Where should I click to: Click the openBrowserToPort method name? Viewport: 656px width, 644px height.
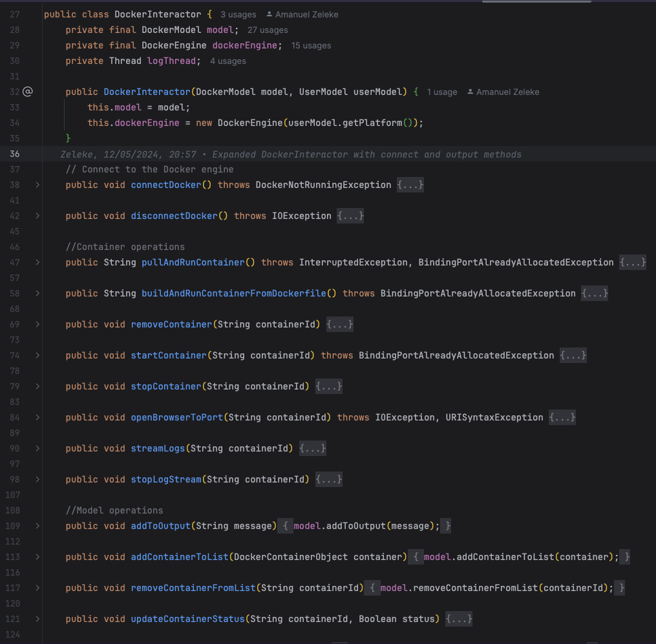177,417
